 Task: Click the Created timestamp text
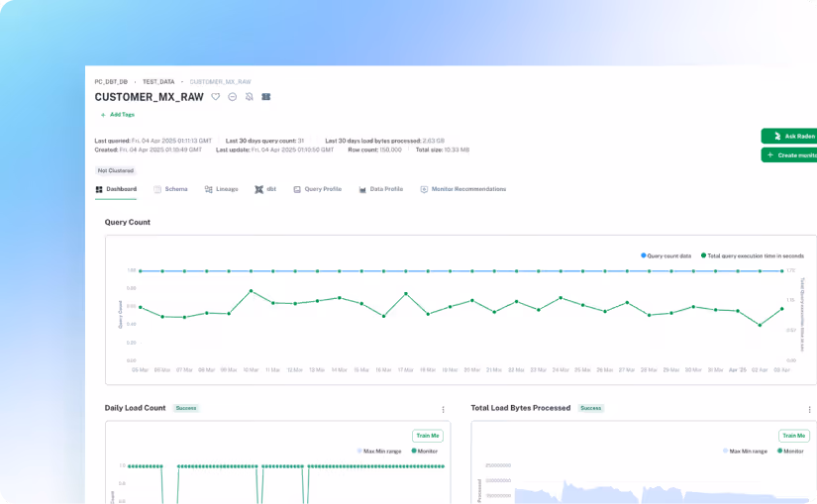[x=160, y=150]
